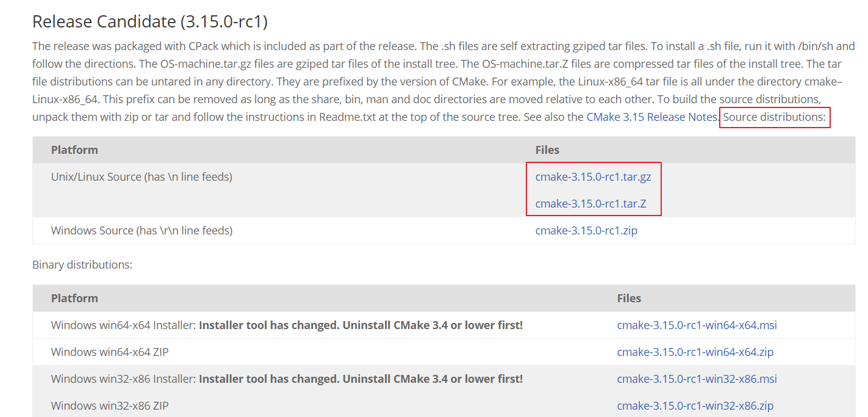
Task: Download cmake-3.15.0-rc1-win32-x86.msi installer
Action: (697, 379)
